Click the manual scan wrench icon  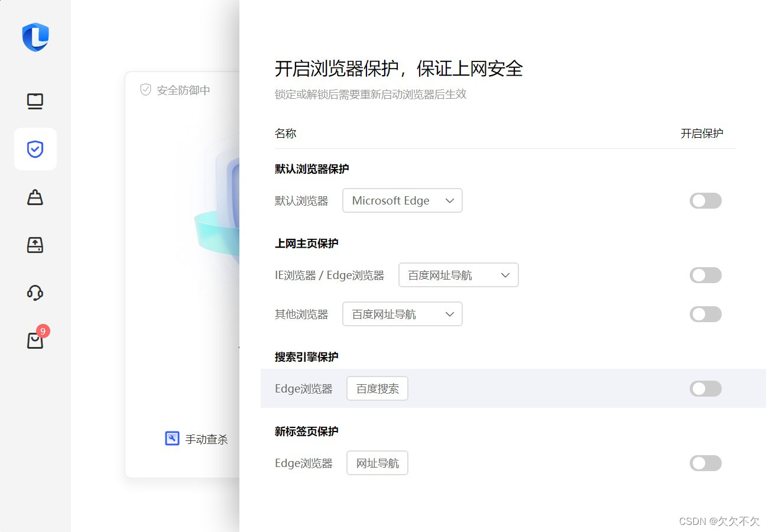[172, 438]
